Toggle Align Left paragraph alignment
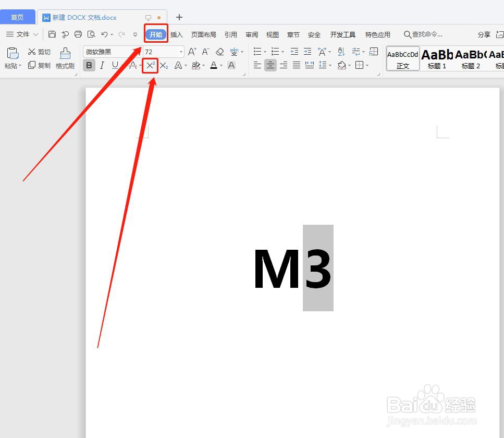This screenshot has width=504, height=438. pos(257,65)
